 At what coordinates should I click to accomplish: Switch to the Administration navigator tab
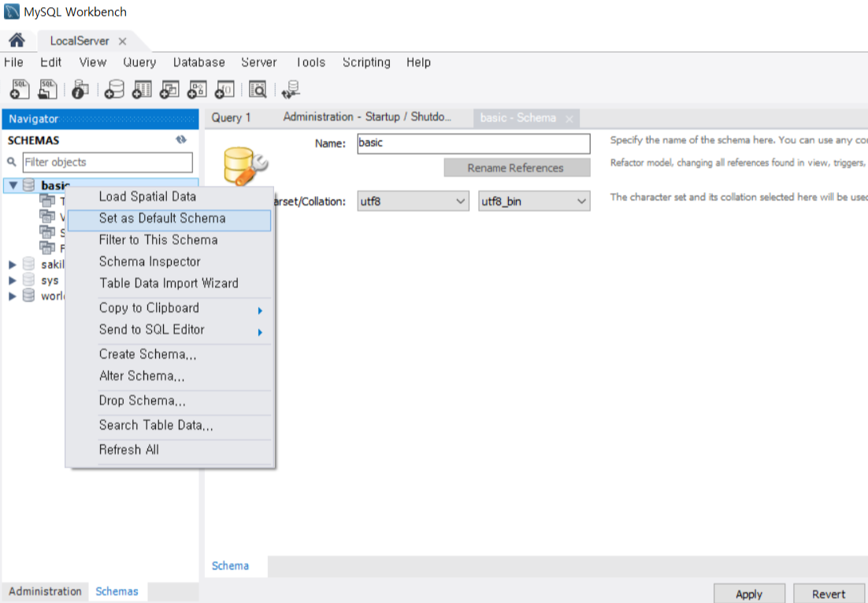(x=45, y=591)
